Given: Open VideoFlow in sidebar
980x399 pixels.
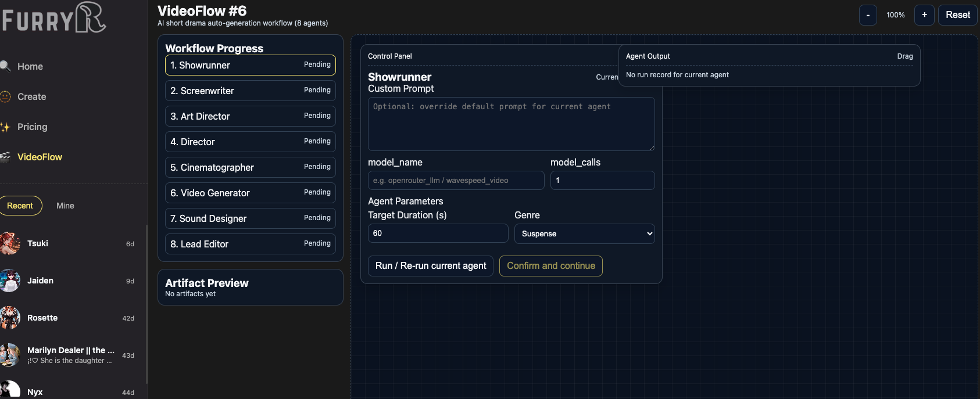Looking at the screenshot, I should 40,157.
